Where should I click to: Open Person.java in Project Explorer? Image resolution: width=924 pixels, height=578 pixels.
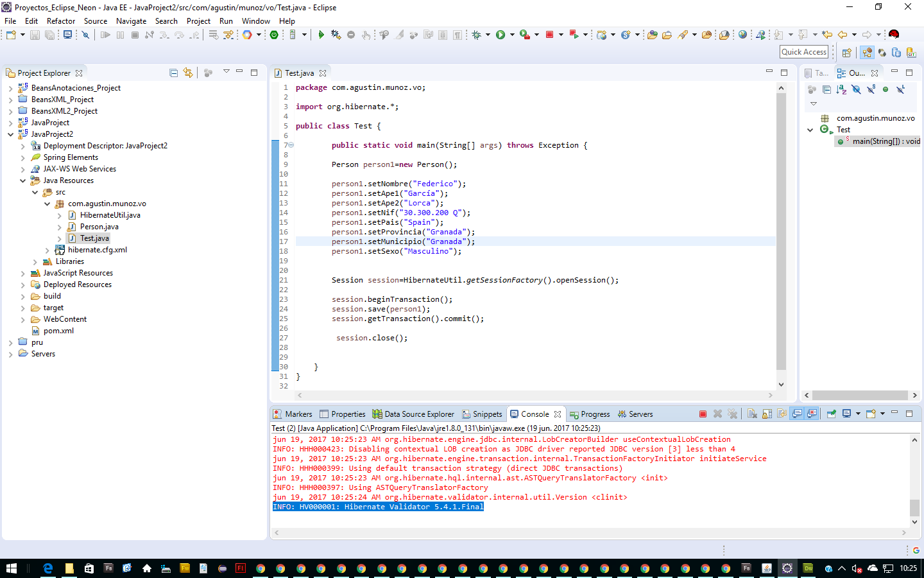(99, 227)
